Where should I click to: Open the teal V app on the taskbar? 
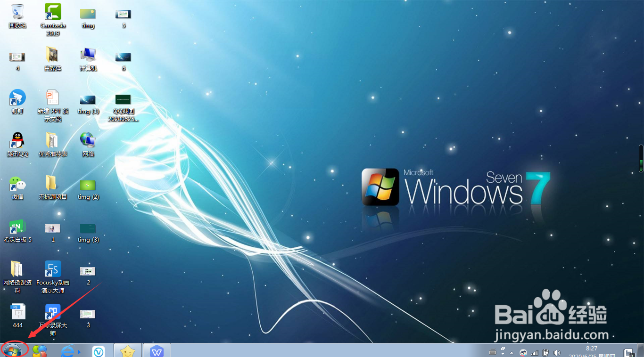pos(99,351)
